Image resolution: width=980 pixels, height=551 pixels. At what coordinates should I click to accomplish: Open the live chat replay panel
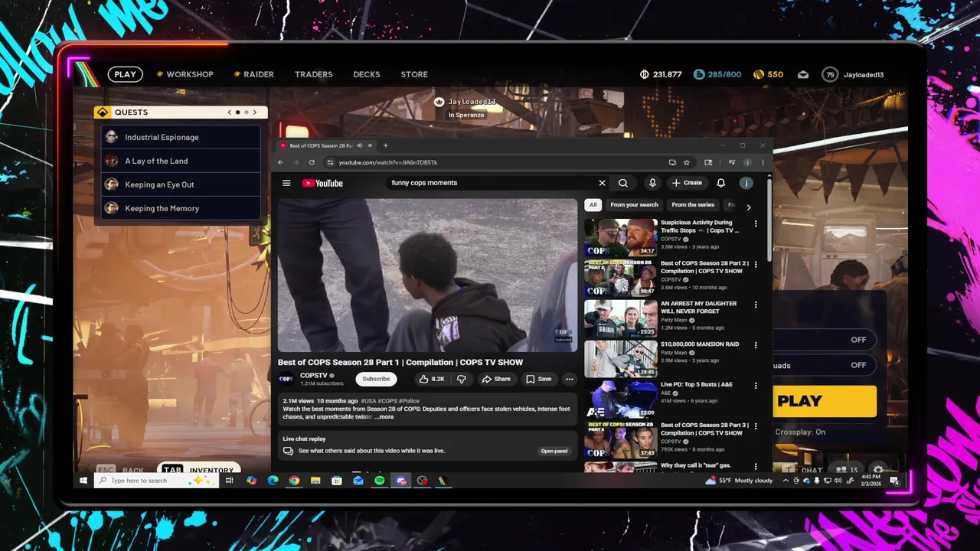click(x=554, y=451)
